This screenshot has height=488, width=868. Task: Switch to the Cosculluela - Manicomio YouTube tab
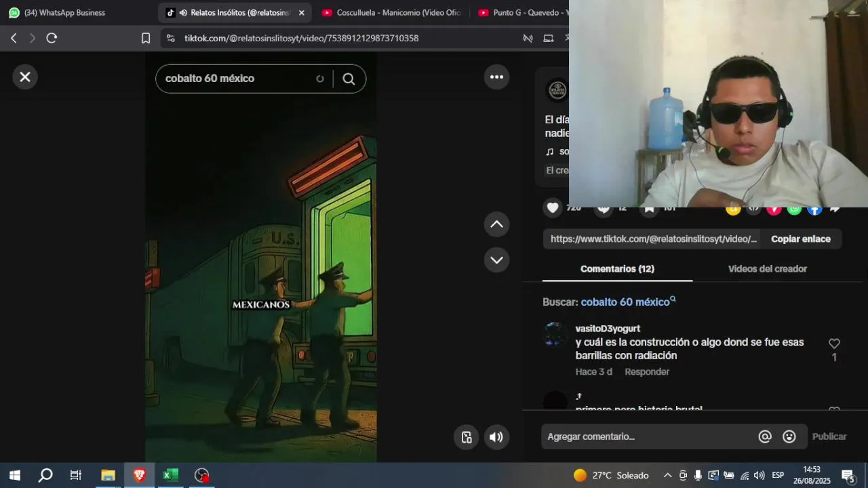[x=391, y=13]
